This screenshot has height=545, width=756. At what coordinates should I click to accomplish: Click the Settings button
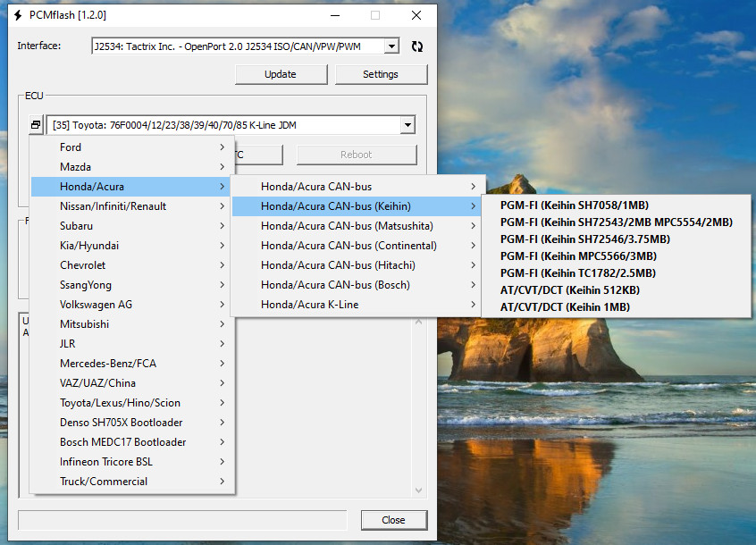[x=381, y=74]
